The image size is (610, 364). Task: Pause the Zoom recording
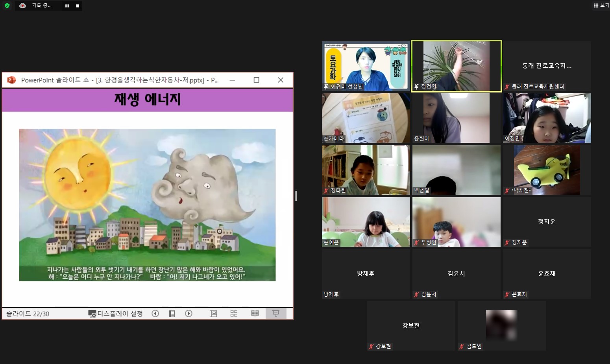pyautogui.click(x=67, y=6)
